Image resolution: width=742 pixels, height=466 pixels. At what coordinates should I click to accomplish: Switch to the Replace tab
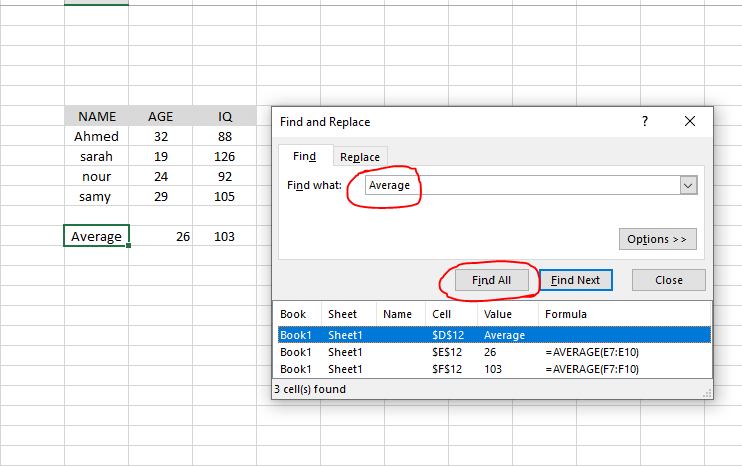pyautogui.click(x=359, y=157)
